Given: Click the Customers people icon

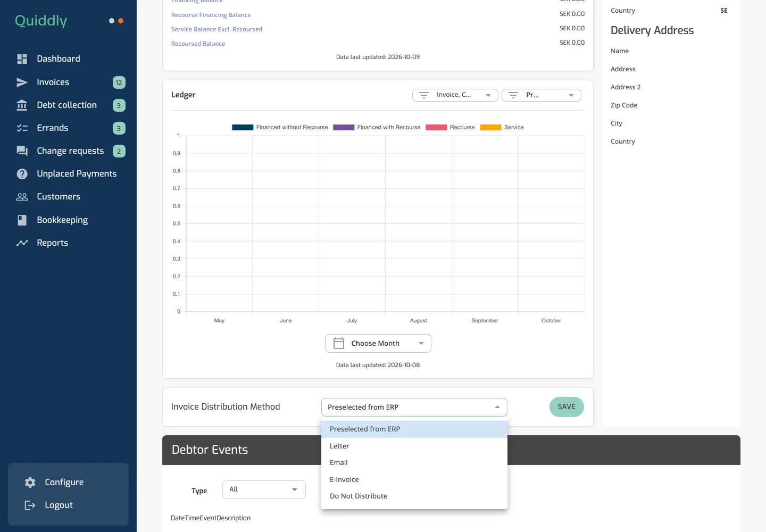Looking at the screenshot, I should [x=22, y=197].
